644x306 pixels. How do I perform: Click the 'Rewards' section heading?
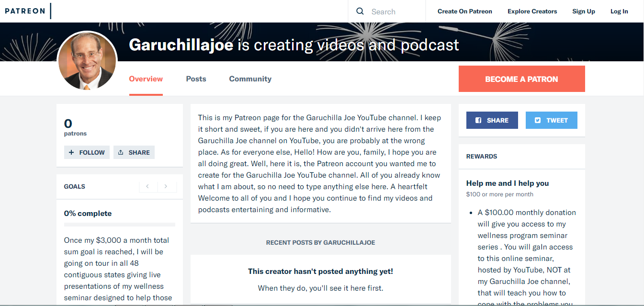[482, 157]
